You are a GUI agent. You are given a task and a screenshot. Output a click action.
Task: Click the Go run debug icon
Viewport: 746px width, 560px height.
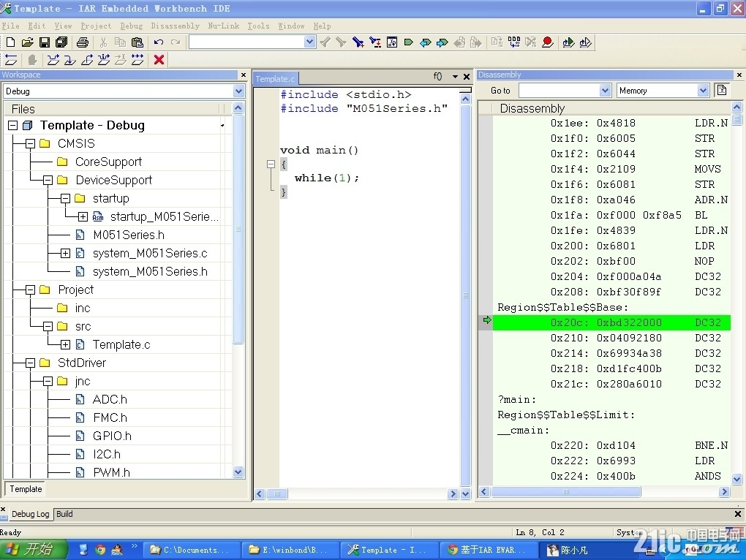click(x=137, y=59)
